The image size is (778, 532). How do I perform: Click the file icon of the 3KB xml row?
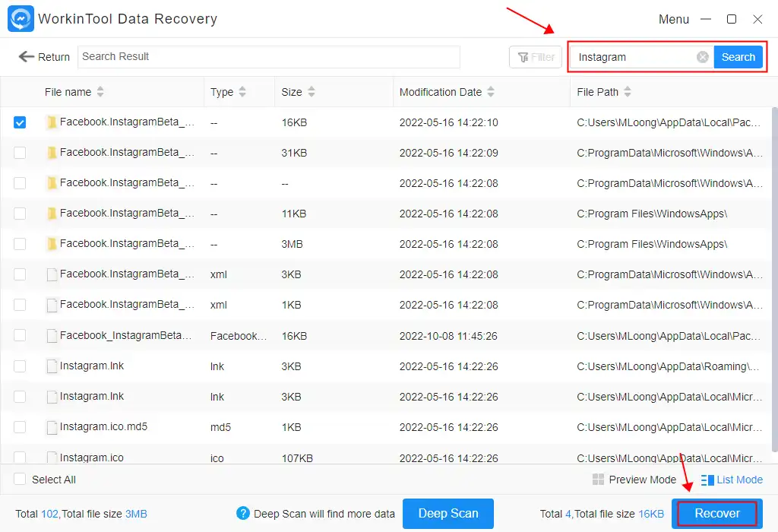[x=52, y=274]
